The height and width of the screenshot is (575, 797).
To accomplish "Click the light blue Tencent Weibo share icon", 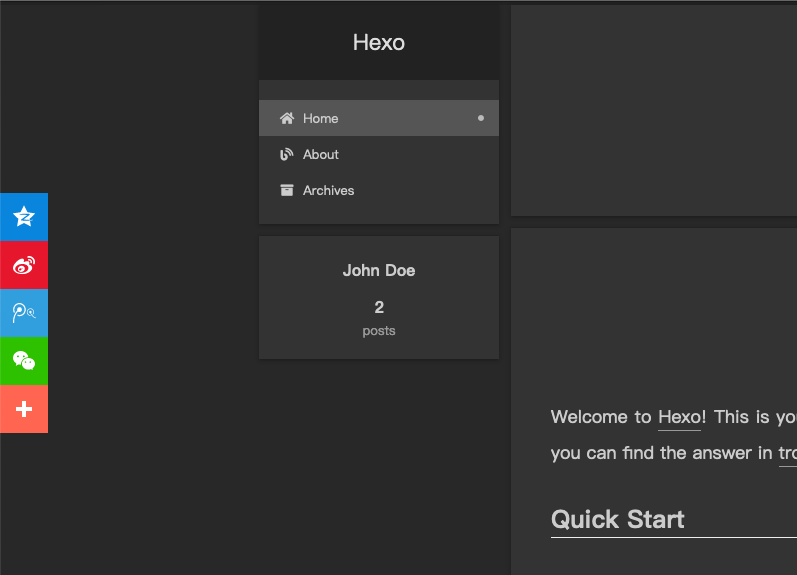I will click(24, 313).
